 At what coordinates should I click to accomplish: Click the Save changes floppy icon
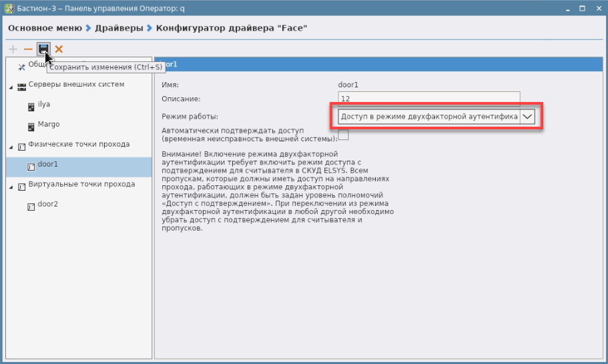pyautogui.click(x=43, y=49)
